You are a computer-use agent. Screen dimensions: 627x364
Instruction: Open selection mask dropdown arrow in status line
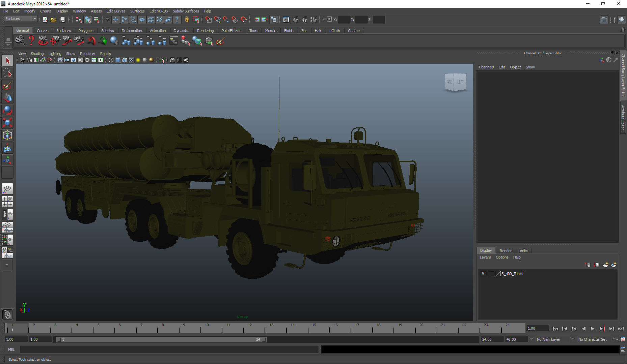tap(107, 20)
